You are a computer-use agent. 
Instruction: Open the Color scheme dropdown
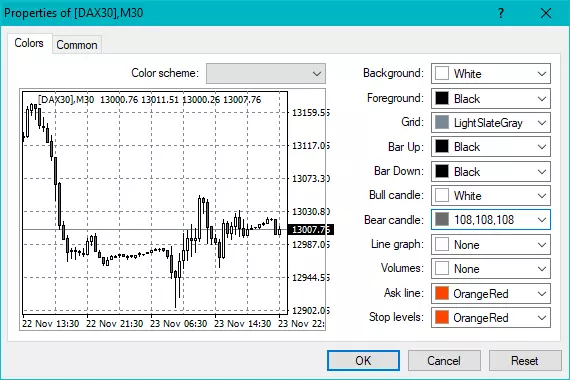pos(266,73)
